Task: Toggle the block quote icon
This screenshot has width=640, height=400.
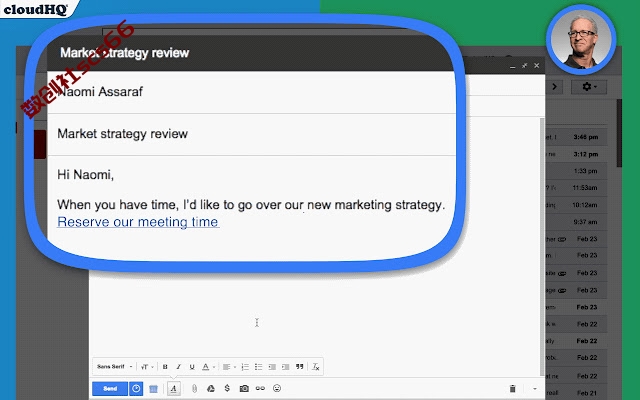Action: [x=300, y=367]
